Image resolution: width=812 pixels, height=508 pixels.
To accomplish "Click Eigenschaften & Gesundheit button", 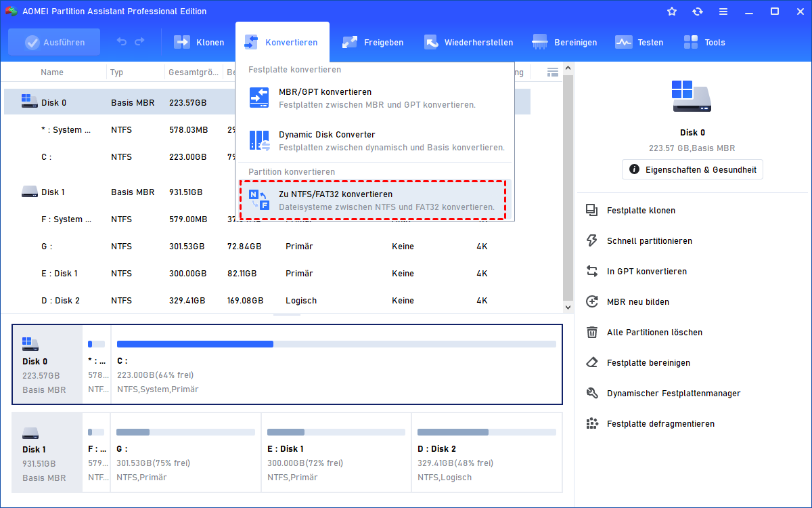I will (x=692, y=169).
